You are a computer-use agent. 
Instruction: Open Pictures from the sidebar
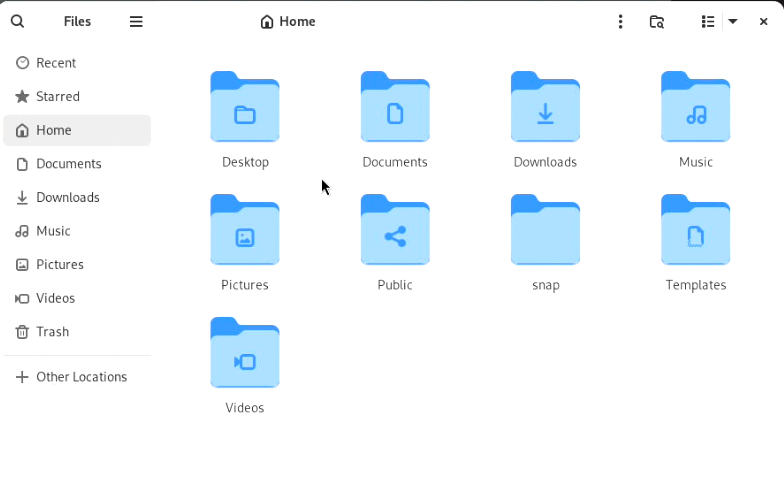pos(59,265)
